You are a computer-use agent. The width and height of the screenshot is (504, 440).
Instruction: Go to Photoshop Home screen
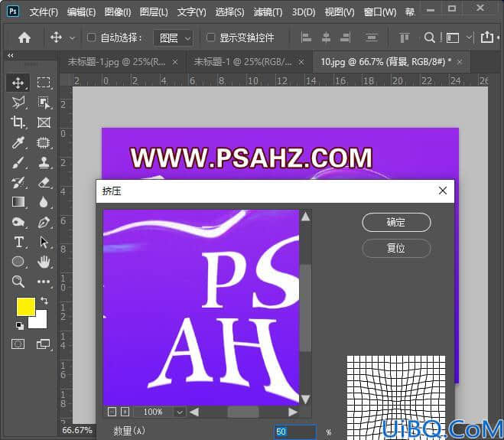pyautogui.click(x=24, y=37)
